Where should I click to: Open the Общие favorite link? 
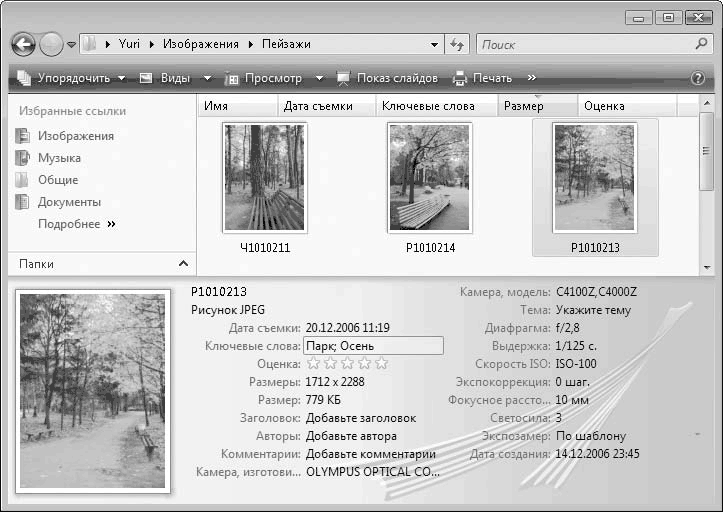click(x=57, y=180)
